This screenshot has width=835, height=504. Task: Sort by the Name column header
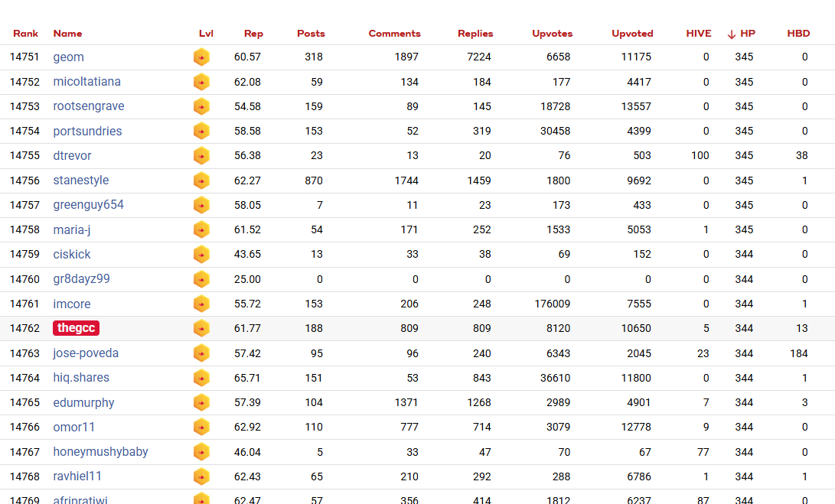point(67,34)
